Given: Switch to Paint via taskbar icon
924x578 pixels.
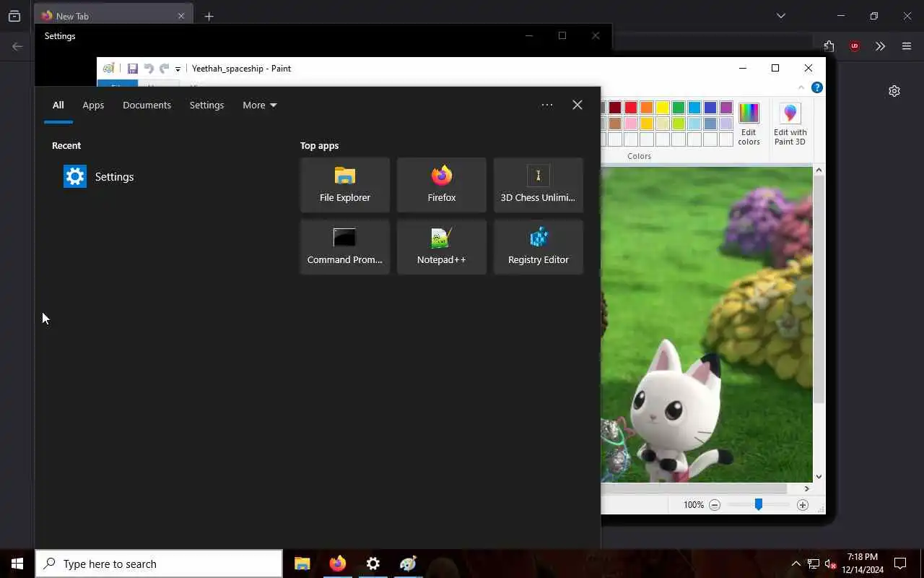Looking at the screenshot, I should point(409,564).
